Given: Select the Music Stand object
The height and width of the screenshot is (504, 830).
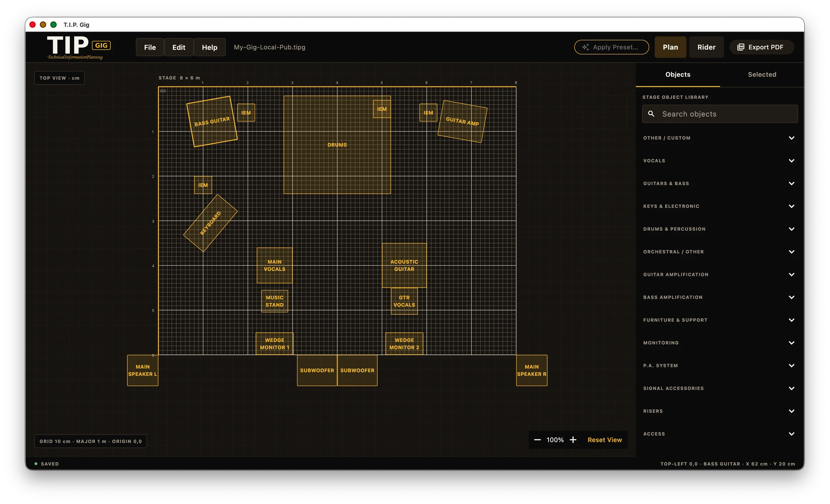Looking at the screenshot, I should (x=275, y=301).
